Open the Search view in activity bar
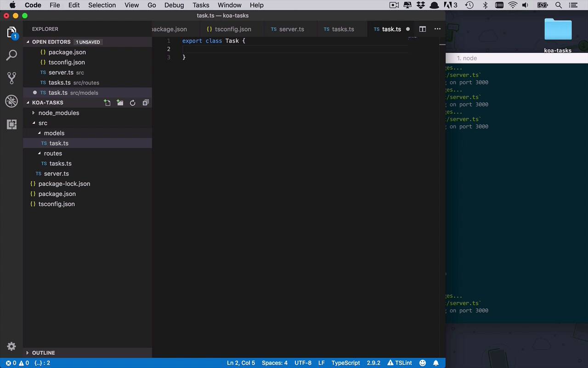588x368 pixels. (11, 55)
